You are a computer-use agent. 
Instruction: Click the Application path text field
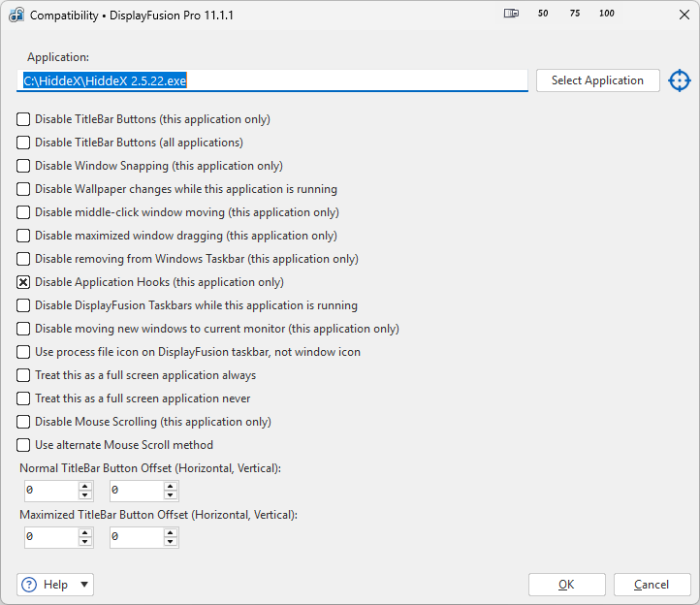[x=271, y=80]
